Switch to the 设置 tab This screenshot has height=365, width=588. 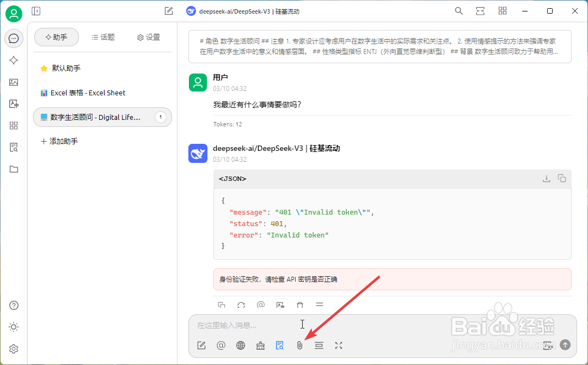[149, 37]
